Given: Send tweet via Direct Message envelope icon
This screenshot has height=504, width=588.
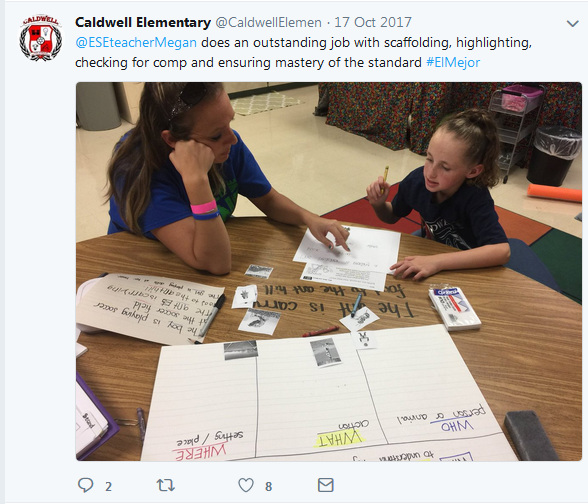Looking at the screenshot, I should 326,485.
